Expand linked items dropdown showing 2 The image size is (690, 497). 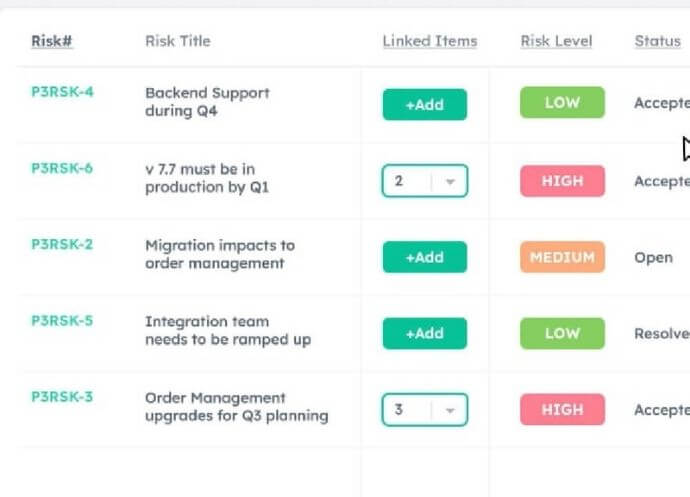pos(410,181)
